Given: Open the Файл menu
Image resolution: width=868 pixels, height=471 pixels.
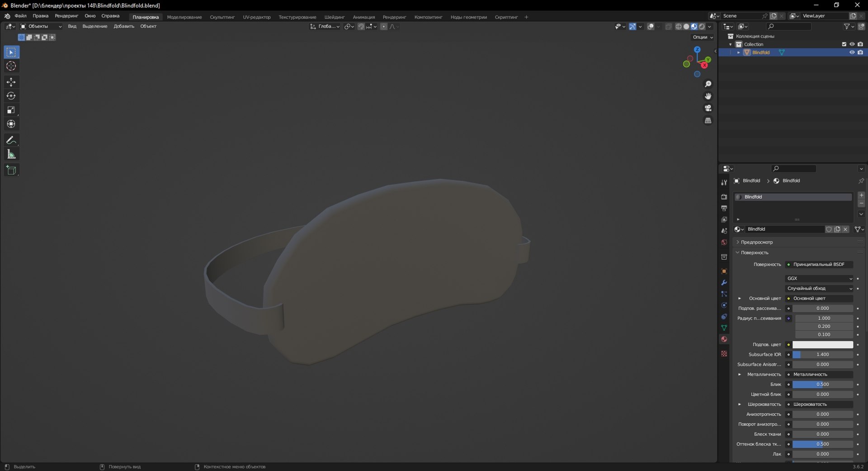Looking at the screenshot, I should click(20, 16).
